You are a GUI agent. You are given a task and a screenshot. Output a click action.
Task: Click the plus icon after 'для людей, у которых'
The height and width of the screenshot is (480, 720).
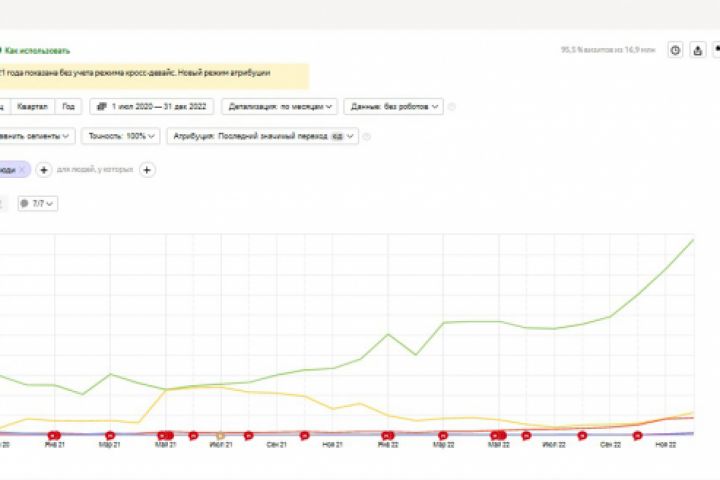(x=147, y=170)
